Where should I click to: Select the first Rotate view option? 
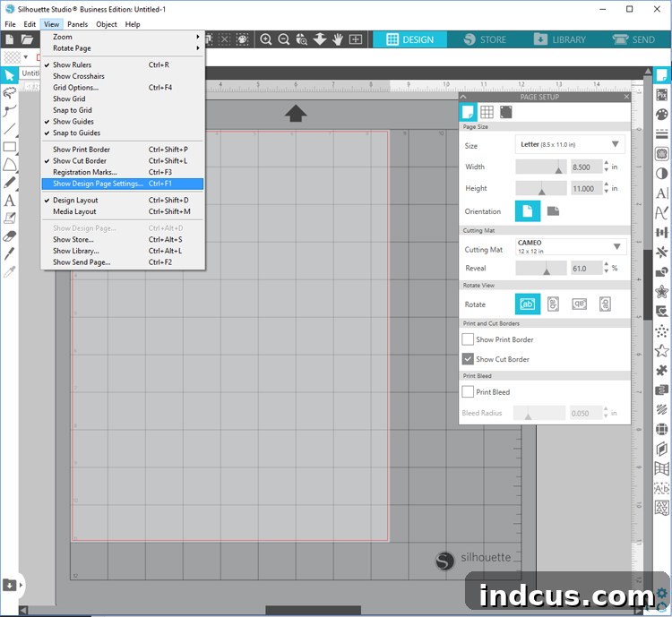(527, 304)
